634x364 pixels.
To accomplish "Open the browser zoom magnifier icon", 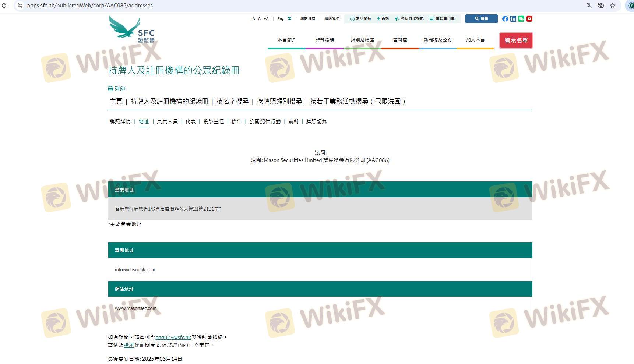I will 589,6.
